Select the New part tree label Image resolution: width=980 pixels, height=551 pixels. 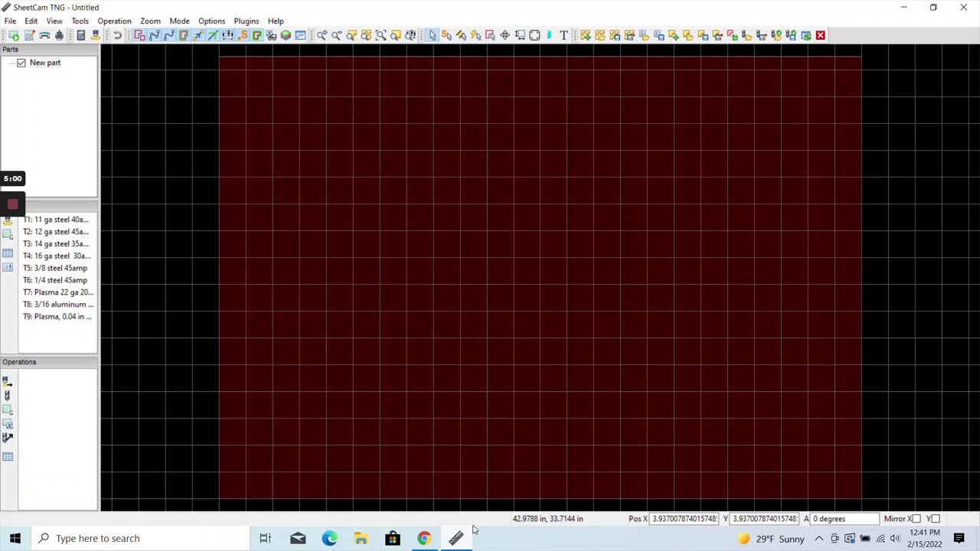click(45, 63)
